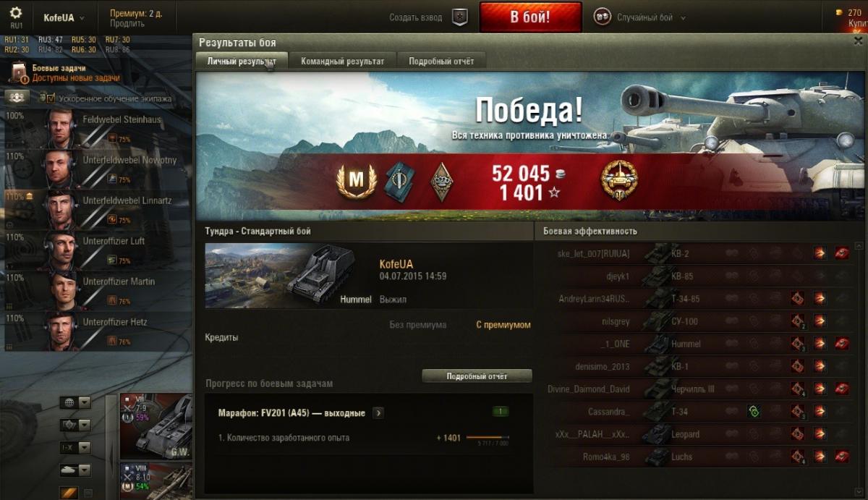The height and width of the screenshot is (500, 868).
Task: Click the Mastery Badge "M" medal icon
Action: tap(357, 182)
